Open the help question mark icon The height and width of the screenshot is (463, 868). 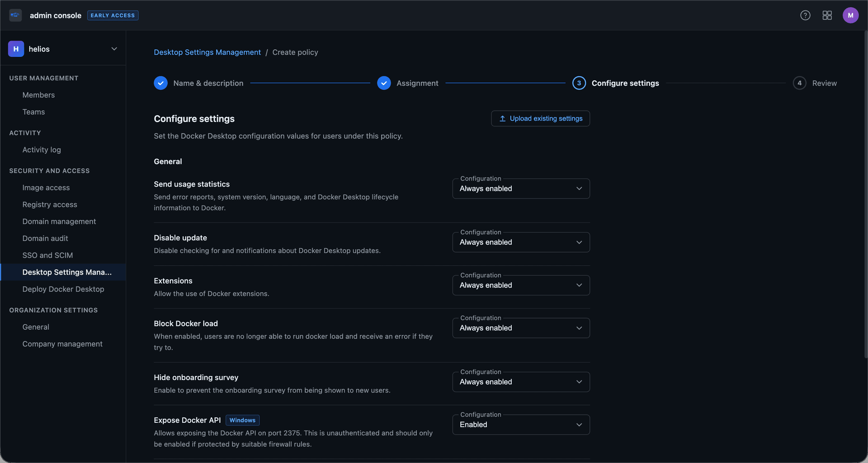point(805,15)
